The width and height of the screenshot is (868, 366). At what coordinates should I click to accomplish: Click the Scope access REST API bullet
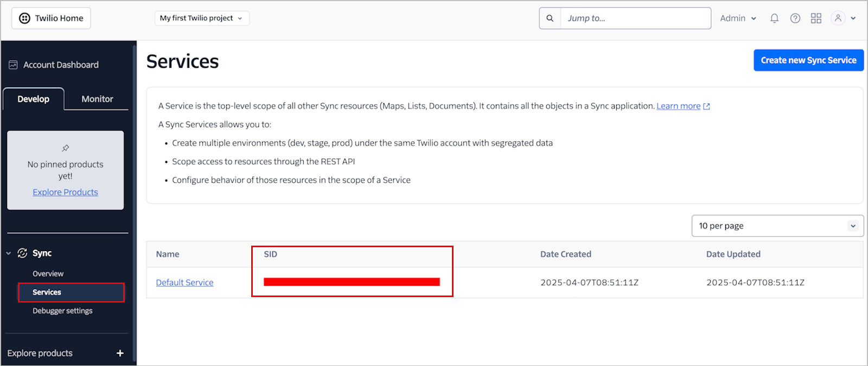[263, 162]
